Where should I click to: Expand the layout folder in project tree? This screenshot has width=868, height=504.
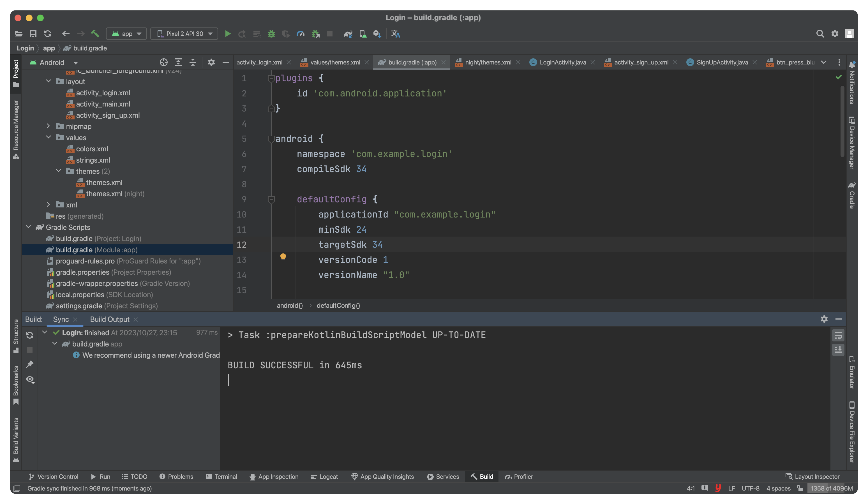pos(47,81)
